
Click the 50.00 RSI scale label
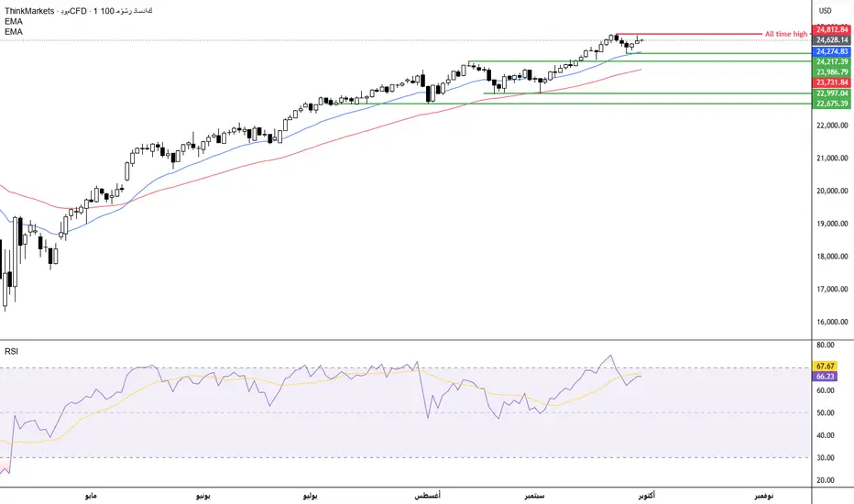click(826, 412)
